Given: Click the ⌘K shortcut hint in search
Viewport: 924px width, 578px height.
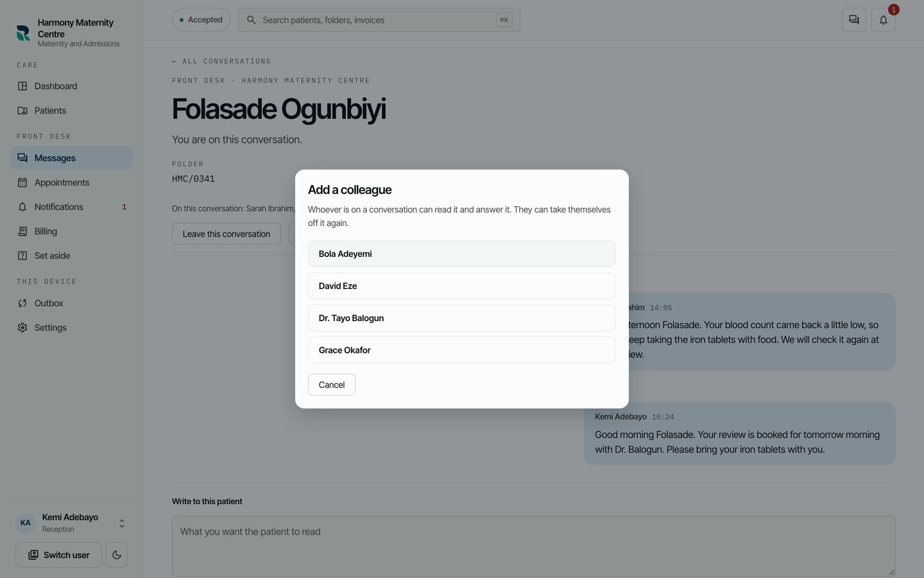Looking at the screenshot, I should pos(504,20).
